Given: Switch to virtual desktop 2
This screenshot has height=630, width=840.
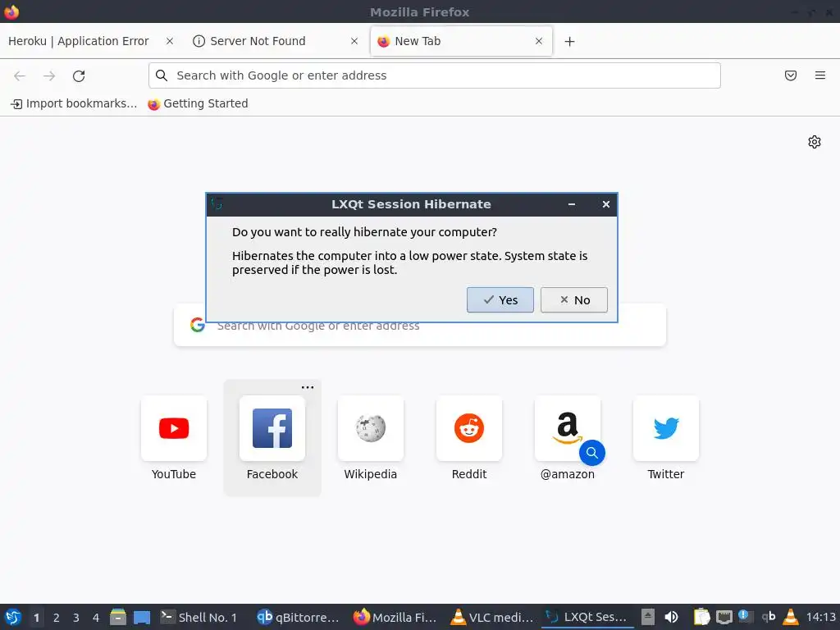Looking at the screenshot, I should pyautogui.click(x=57, y=618).
